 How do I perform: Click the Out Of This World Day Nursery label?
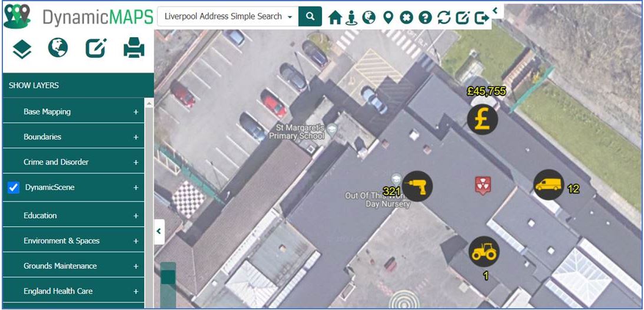pos(377,199)
